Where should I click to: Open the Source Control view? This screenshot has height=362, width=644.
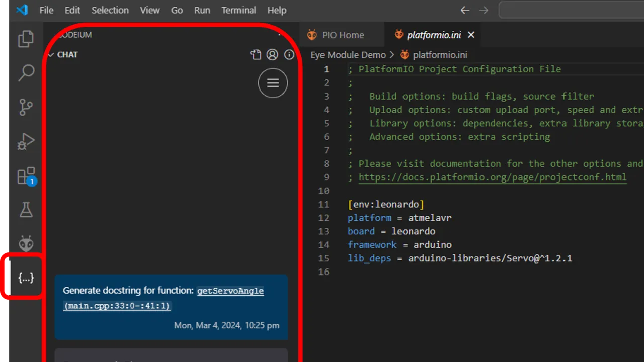point(26,107)
